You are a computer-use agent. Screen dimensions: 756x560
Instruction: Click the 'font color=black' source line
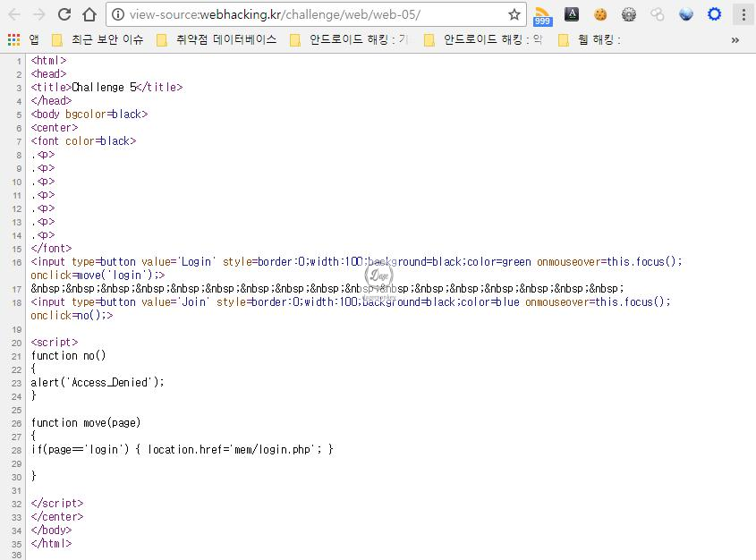click(x=83, y=141)
